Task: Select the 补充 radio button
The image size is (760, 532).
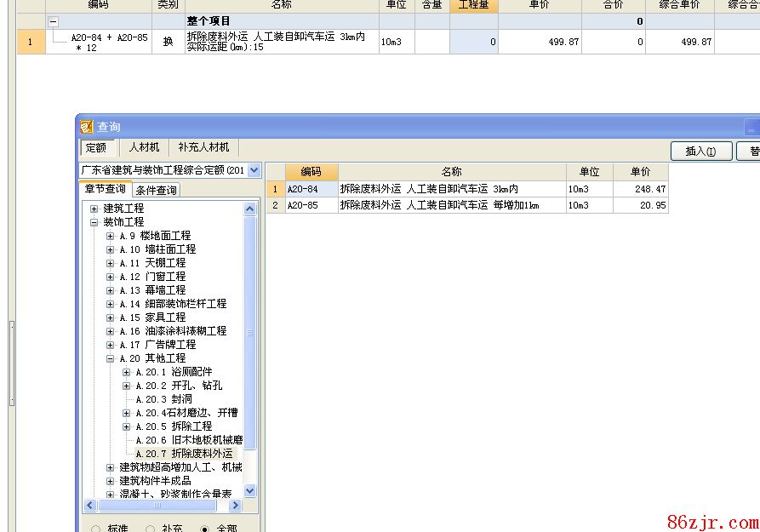Action: pyautogui.click(x=151, y=529)
